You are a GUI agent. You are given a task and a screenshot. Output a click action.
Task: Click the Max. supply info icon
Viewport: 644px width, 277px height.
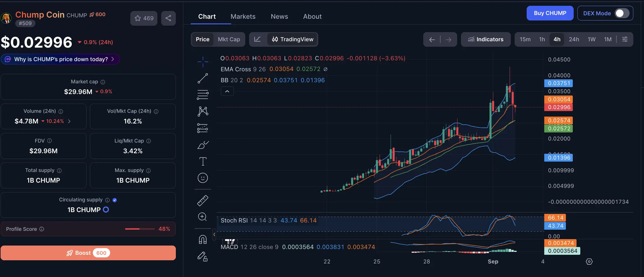148,171
